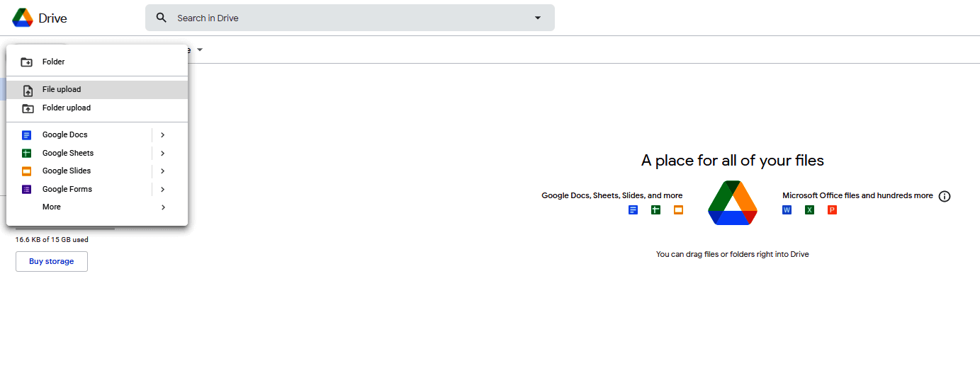Click the Google Drive logo
The height and width of the screenshot is (385, 980).
point(23,18)
